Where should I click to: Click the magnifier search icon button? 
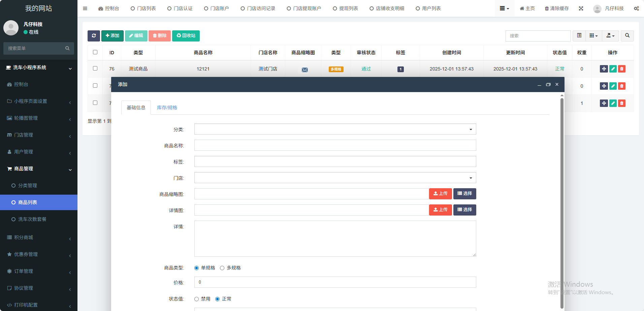click(x=627, y=36)
